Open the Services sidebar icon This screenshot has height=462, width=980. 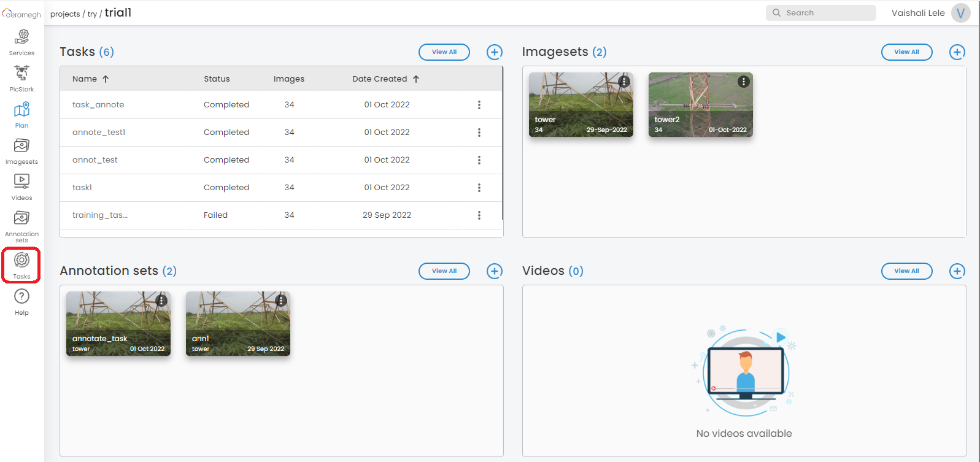click(x=21, y=43)
